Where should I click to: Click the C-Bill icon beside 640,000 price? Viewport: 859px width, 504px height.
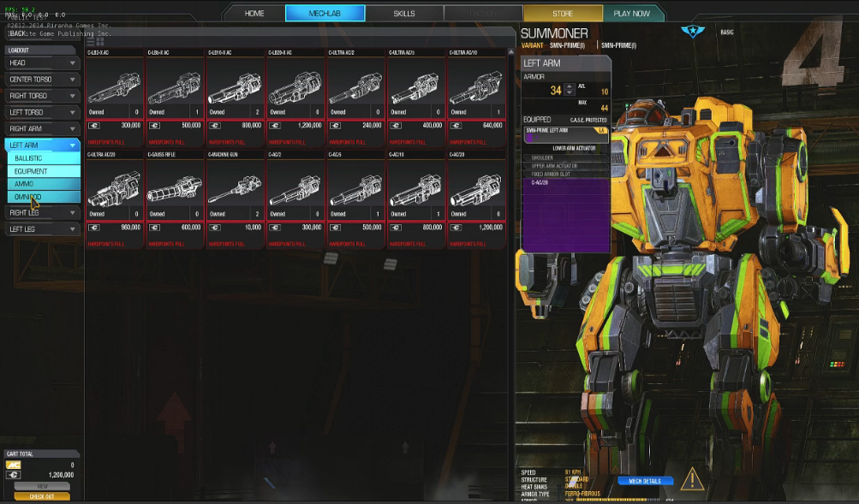(x=456, y=125)
